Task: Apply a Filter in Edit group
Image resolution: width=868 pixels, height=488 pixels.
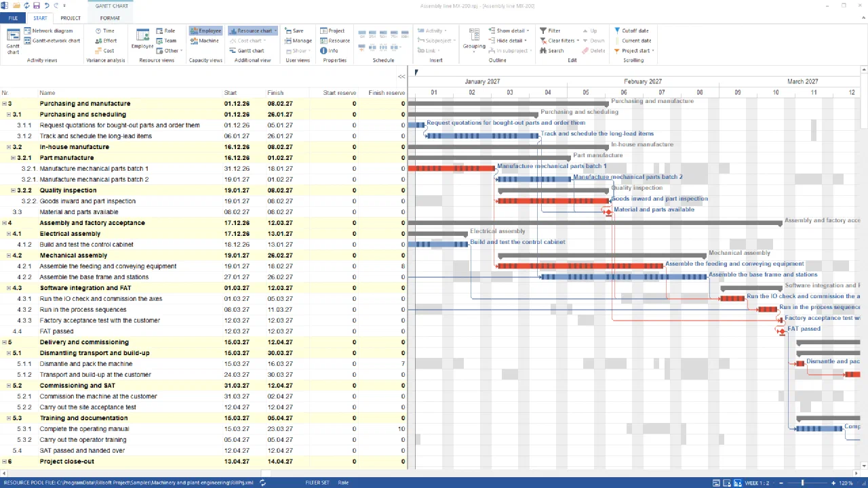Action: point(550,30)
